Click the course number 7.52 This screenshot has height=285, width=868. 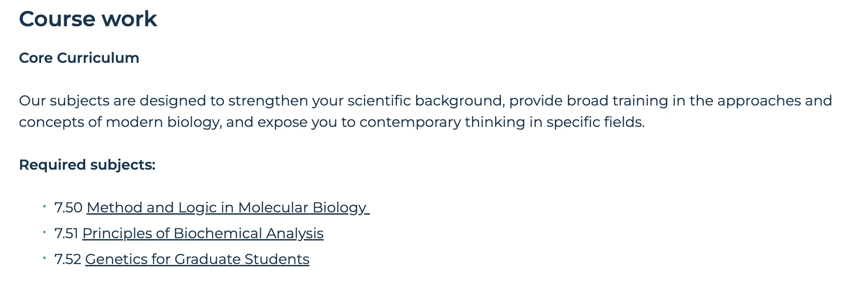pos(67,259)
